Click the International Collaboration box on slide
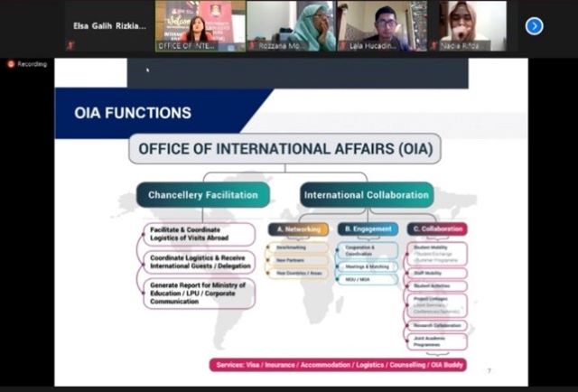578x392 pixels. pos(367,195)
